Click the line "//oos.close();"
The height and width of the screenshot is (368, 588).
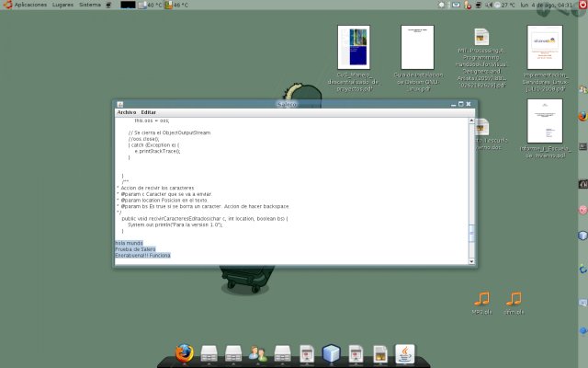point(143,139)
